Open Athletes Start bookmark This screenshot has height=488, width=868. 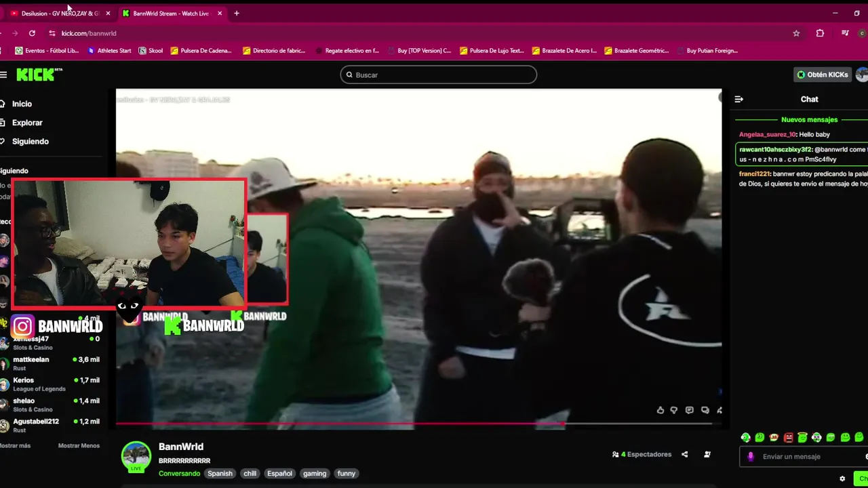point(109,51)
